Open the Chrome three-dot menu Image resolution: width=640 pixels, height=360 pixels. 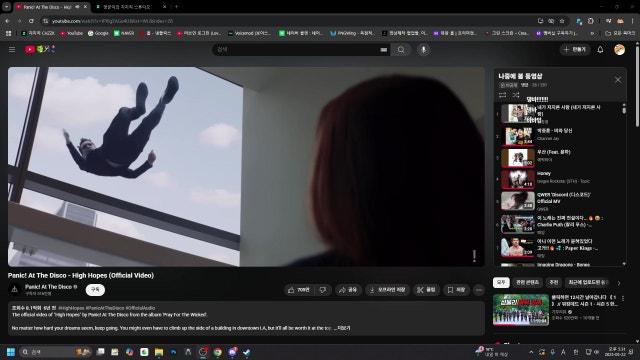tap(633, 21)
